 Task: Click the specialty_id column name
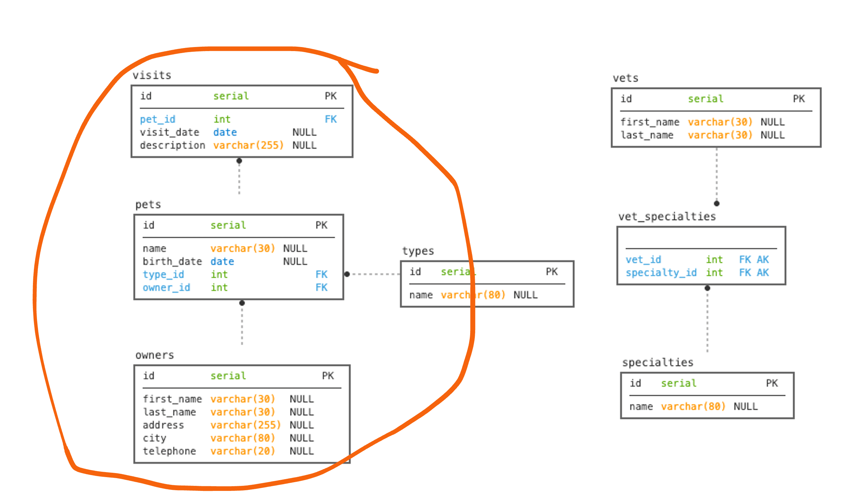point(662,273)
